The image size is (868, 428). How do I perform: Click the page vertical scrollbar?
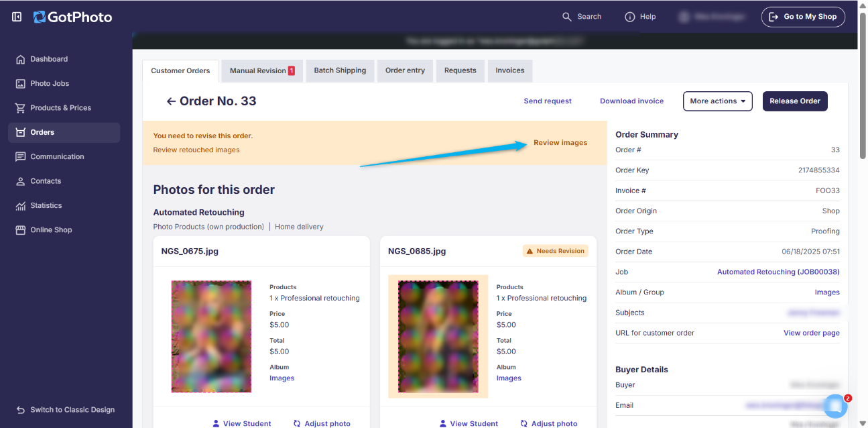pos(863,85)
